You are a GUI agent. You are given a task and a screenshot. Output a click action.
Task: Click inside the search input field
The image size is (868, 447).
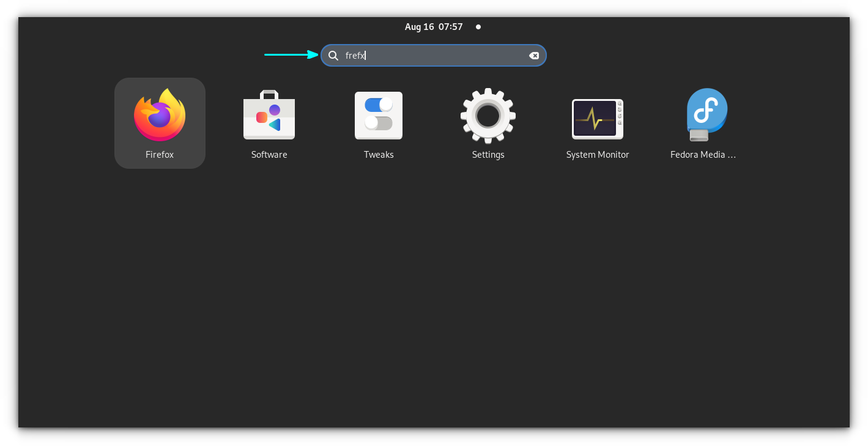tap(428, 55)
